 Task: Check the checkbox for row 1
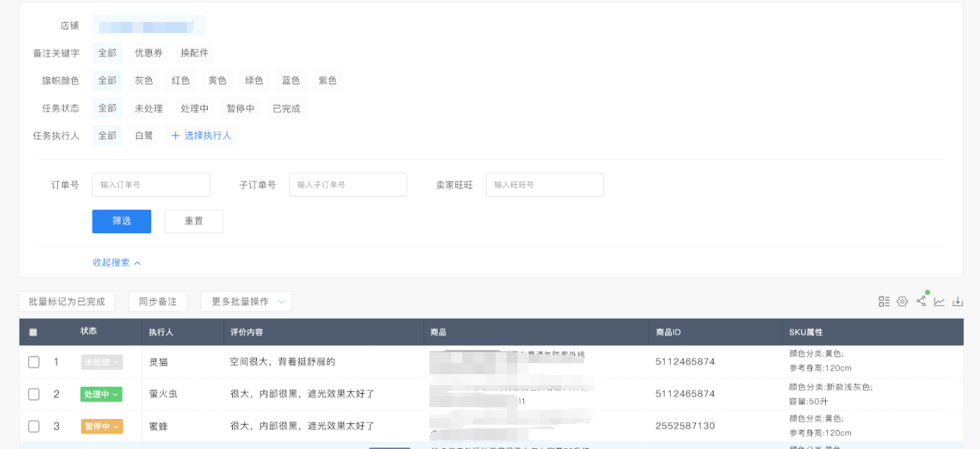[34, 362]
